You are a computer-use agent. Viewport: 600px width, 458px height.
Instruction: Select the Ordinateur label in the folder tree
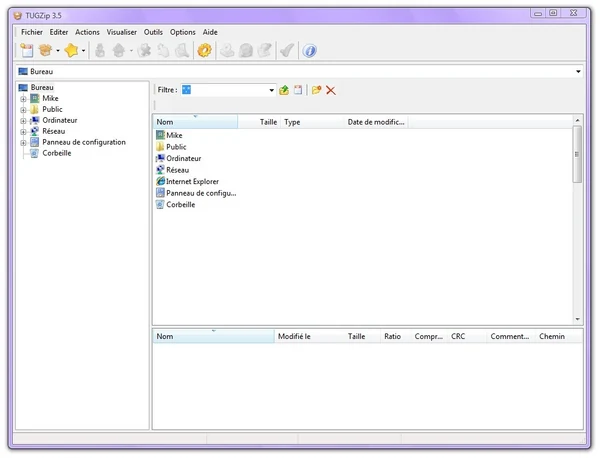pos(60,121)
